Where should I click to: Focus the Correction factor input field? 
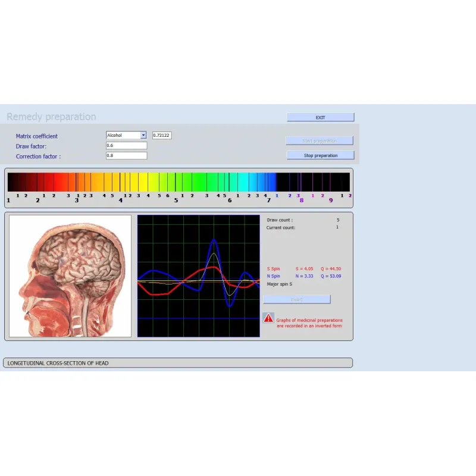[x=126, y=155]
